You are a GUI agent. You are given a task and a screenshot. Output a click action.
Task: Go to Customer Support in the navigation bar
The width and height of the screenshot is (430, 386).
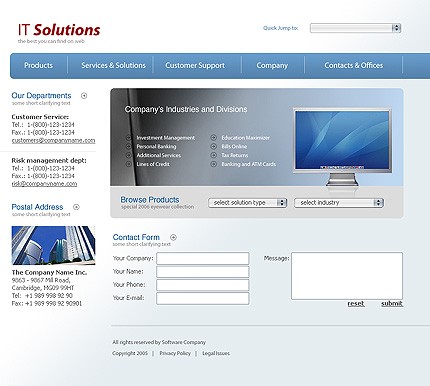point(195,65)
